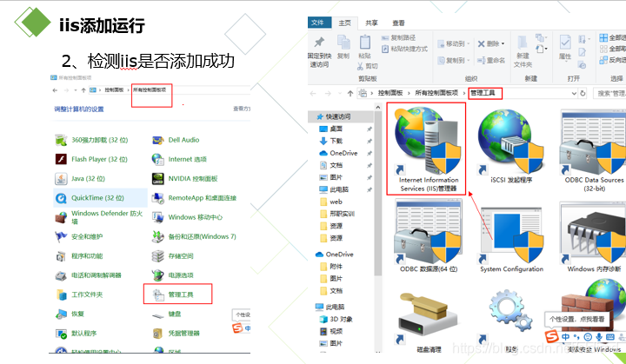This screenshot has height=364, width=626.
Task: Open Dell Audio item
Action: pyautogui.click(x=176, y=140)
